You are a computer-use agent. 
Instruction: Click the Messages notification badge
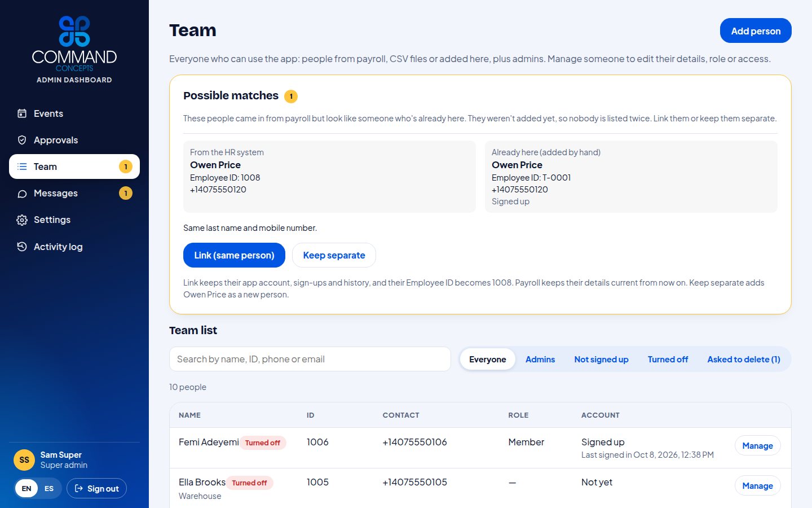[x=126, y=193]
